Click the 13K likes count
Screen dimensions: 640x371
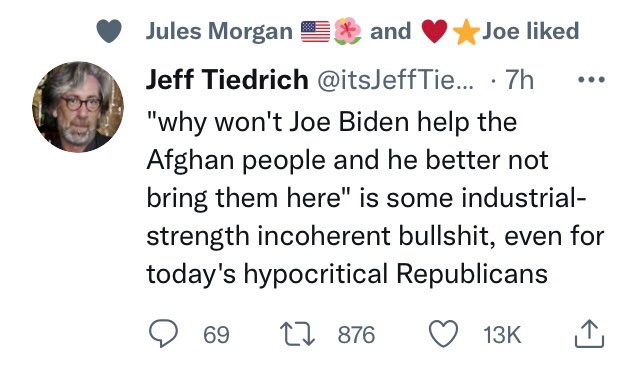(x=502, y=335)
